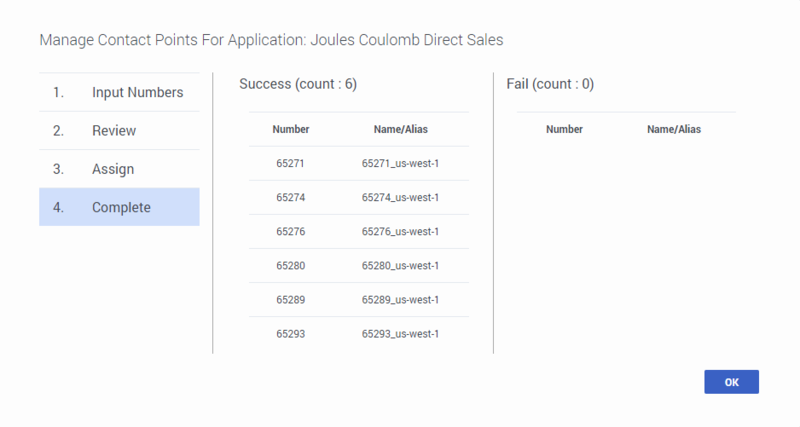Select the alias 65280_us-west-1
The height and width of the screenshot is (427, 800).
tap(400, 266)
